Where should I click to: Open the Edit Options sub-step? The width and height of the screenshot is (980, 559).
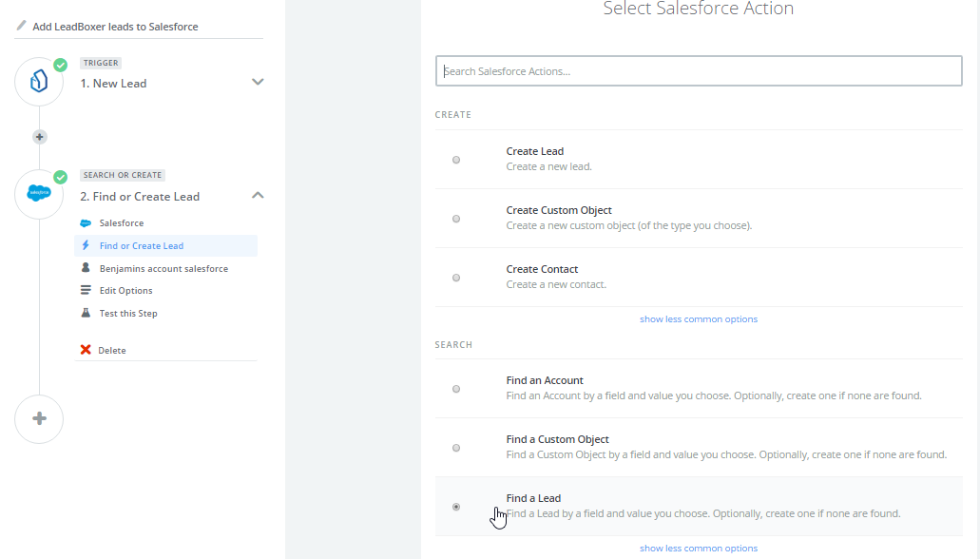[125, 291]
